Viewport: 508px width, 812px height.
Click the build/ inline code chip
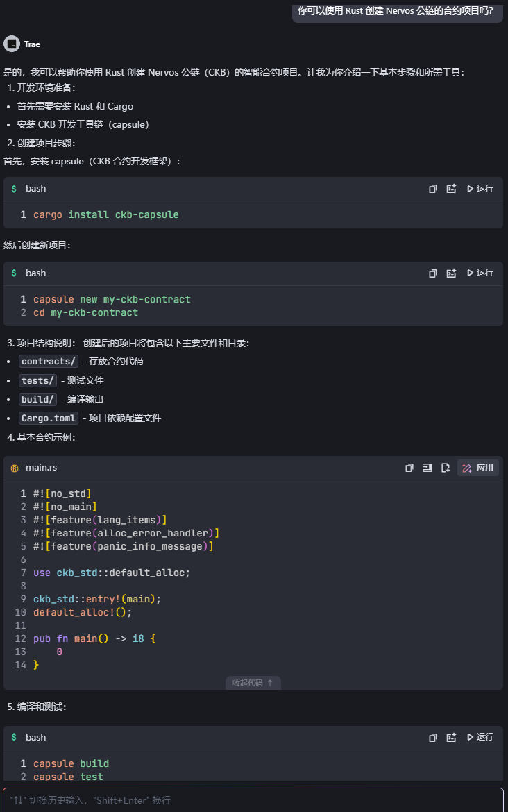37,399
